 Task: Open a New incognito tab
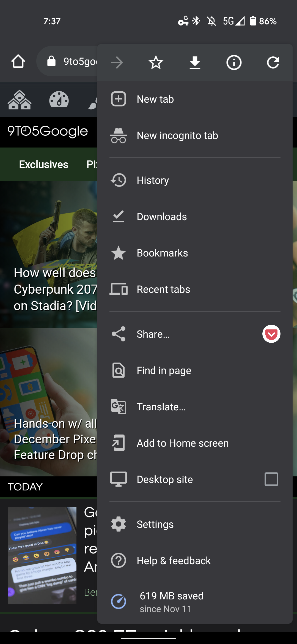point(177,135)
